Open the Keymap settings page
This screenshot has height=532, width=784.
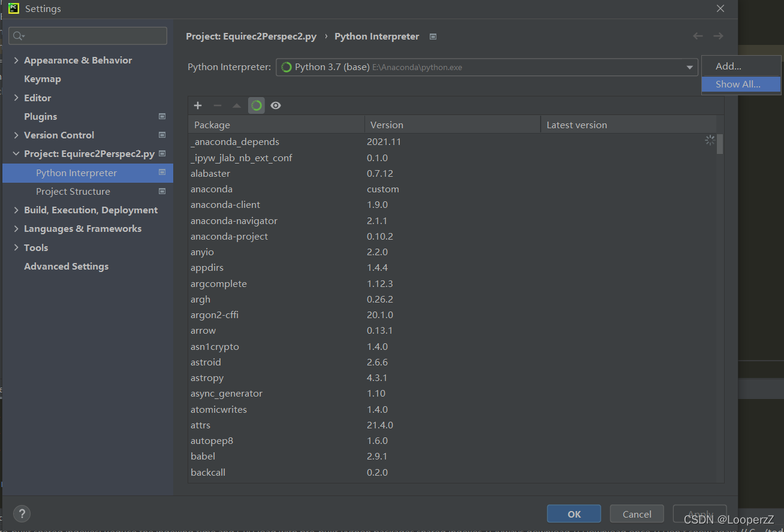[43, 79]
